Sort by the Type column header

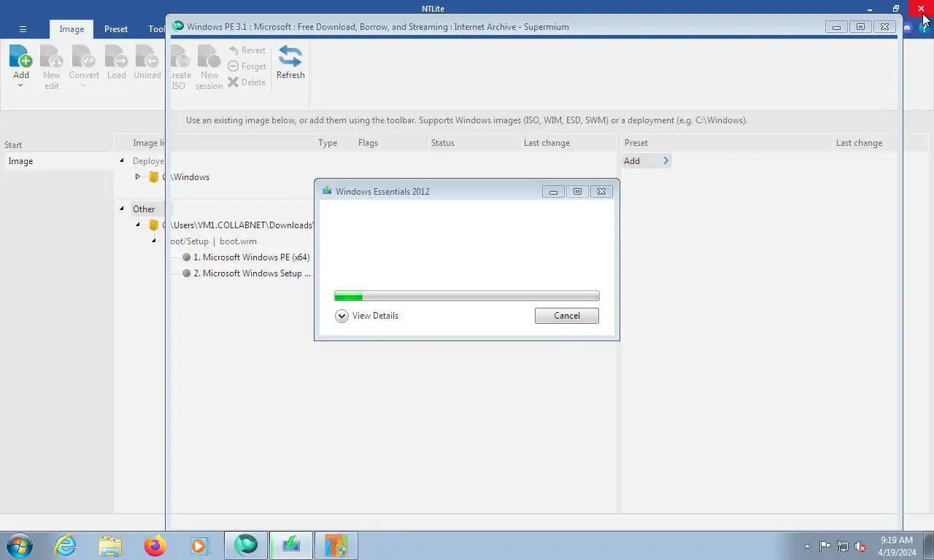coord(328,143)
